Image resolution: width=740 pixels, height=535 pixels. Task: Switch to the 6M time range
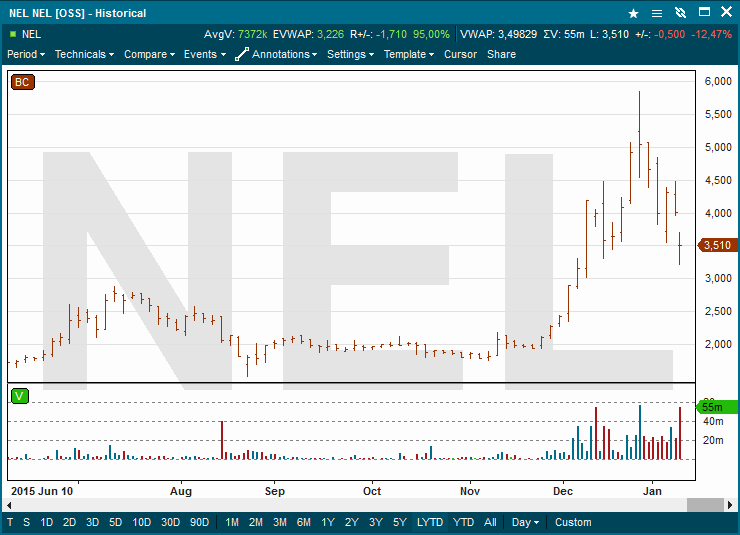coord(304,522)
